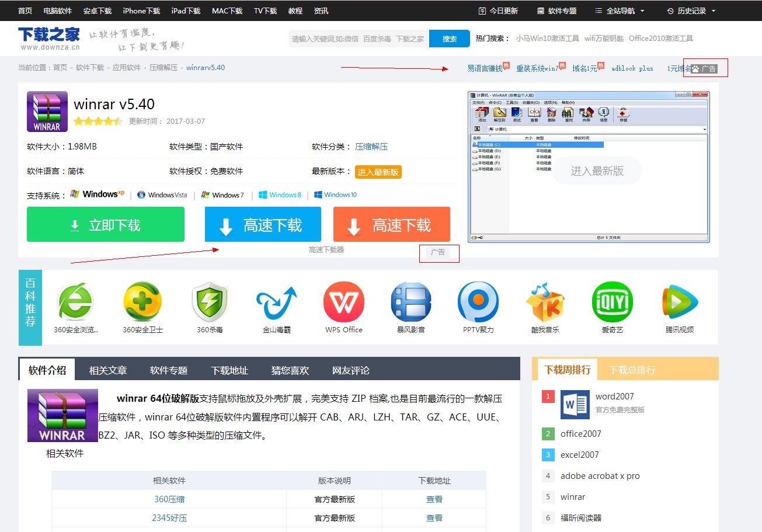The image size is (762, 532).
Task: Switch to the 网友评论 tab
Action: coord(351,370)
